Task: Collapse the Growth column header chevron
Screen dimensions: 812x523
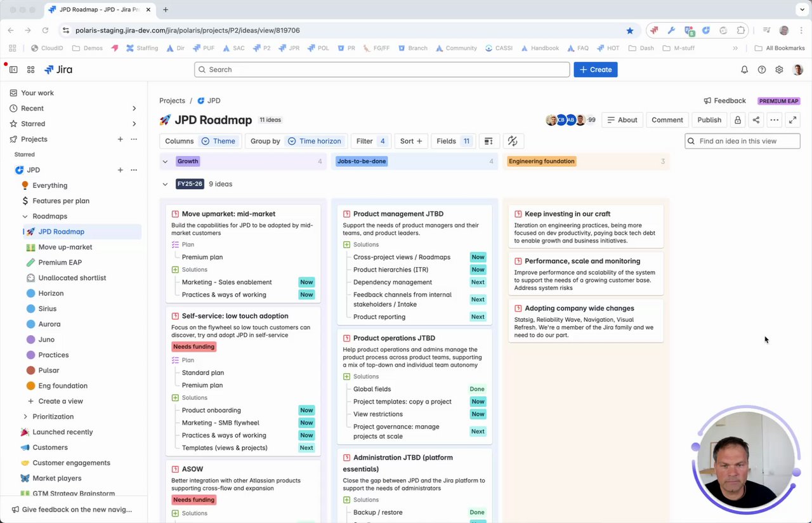Action: (x=165, y=161)
